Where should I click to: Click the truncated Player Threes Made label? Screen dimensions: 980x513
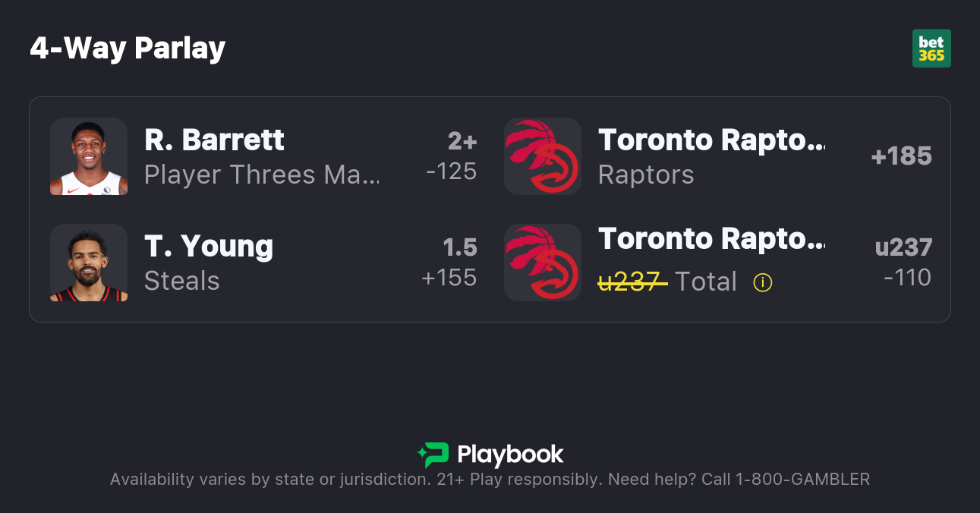262,175
